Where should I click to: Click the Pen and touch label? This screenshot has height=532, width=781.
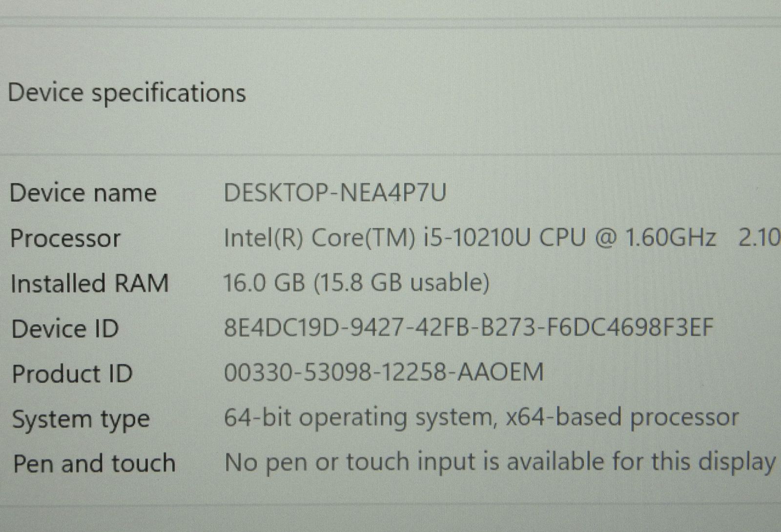(94, 463)
